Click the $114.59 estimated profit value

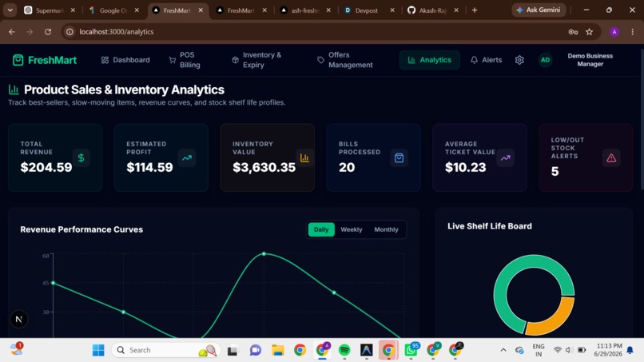(149, 167)
